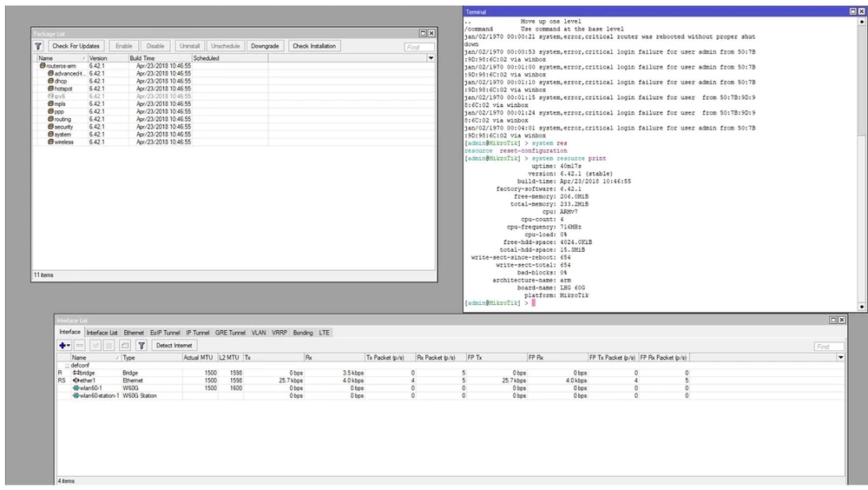
Task: Click the Downgrade button
Action: [265, 46]
